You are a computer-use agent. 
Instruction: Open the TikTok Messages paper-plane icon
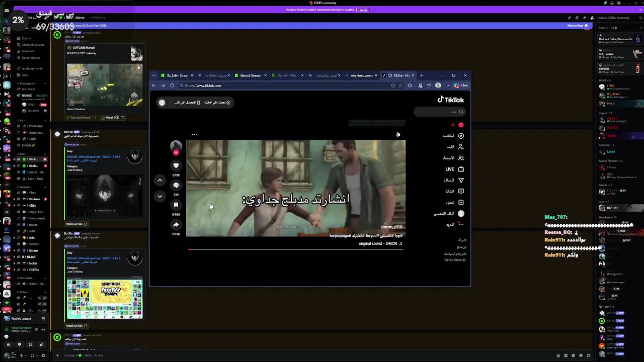[x=461, y=180]
